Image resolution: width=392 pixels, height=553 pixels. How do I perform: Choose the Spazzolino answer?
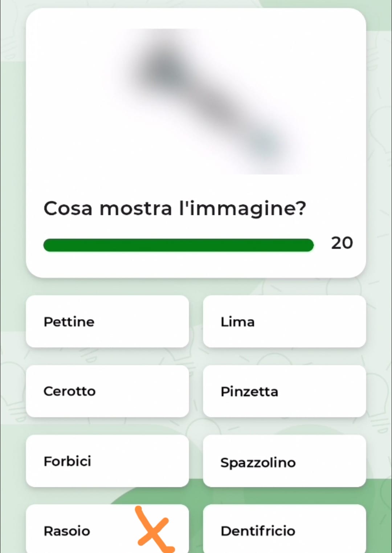coord(284,461)
